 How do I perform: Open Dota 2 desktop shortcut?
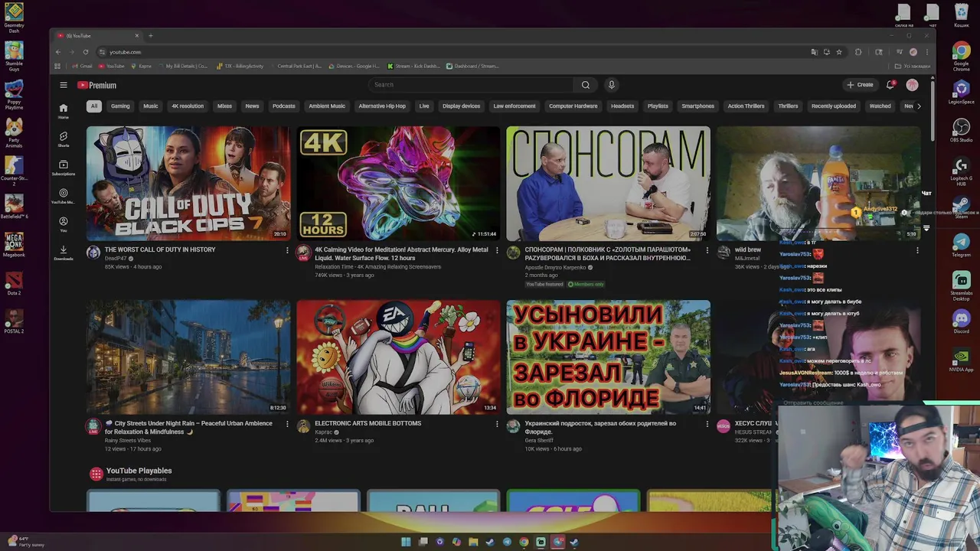14,285
